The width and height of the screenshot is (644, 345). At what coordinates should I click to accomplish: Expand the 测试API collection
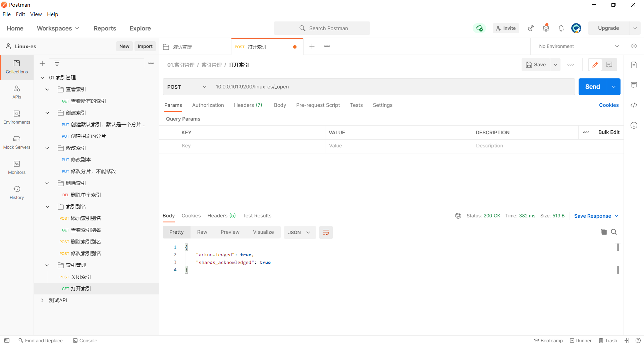tap(42, 300)
